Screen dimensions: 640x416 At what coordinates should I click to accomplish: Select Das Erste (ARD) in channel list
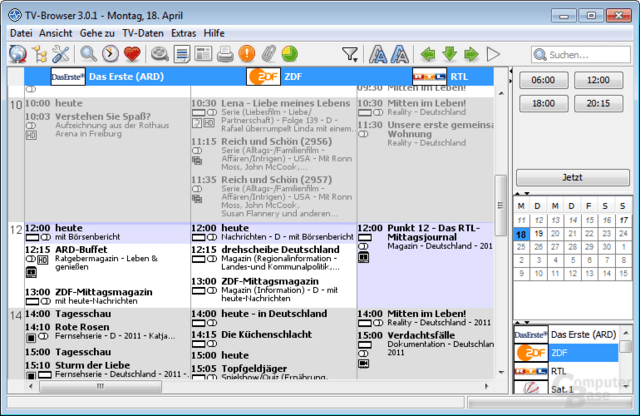tap(566, 335)
